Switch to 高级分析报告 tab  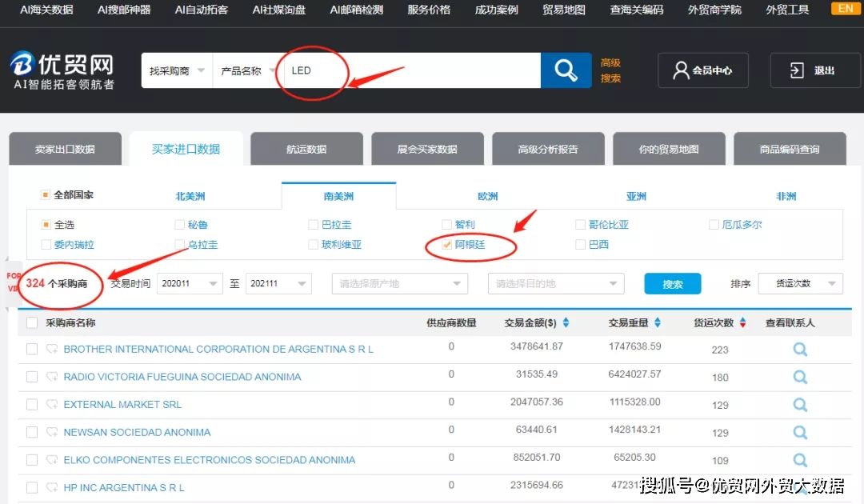tap(548, 150)
